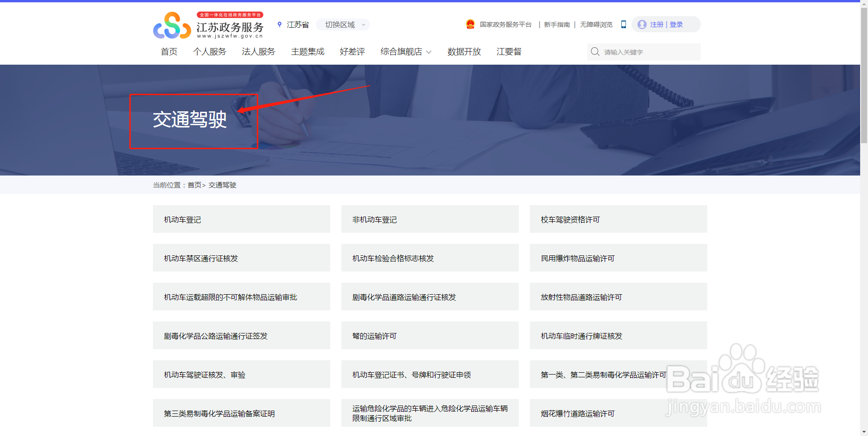Click the red 全国一体化在线政务服务平台 badge

pos(231,14)
